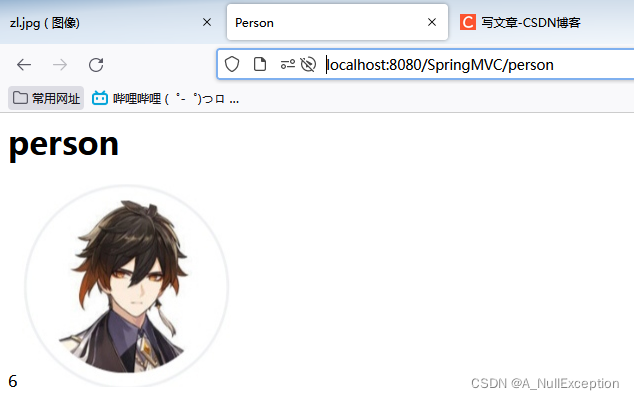Click the bilibili bookmark icon
The width and height of the screenshot is (634, 400).
click(100, 98)
